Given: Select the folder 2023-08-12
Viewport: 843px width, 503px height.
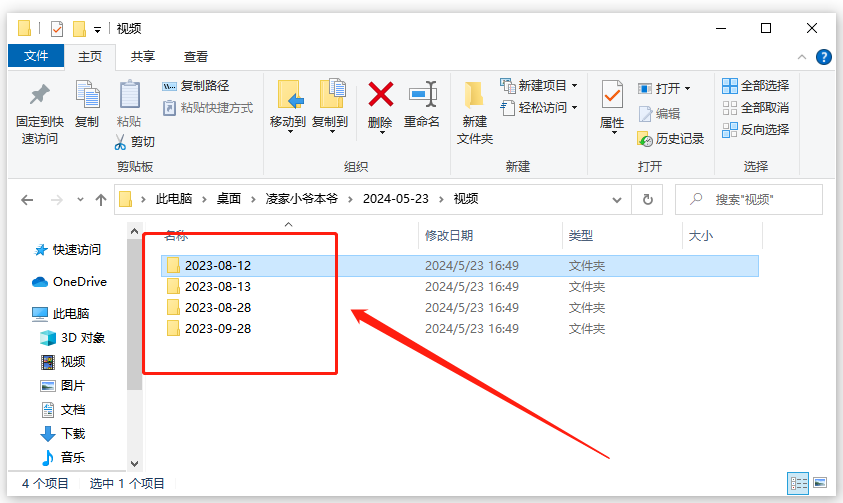Looking at the screenshot, I should point(460,265).
